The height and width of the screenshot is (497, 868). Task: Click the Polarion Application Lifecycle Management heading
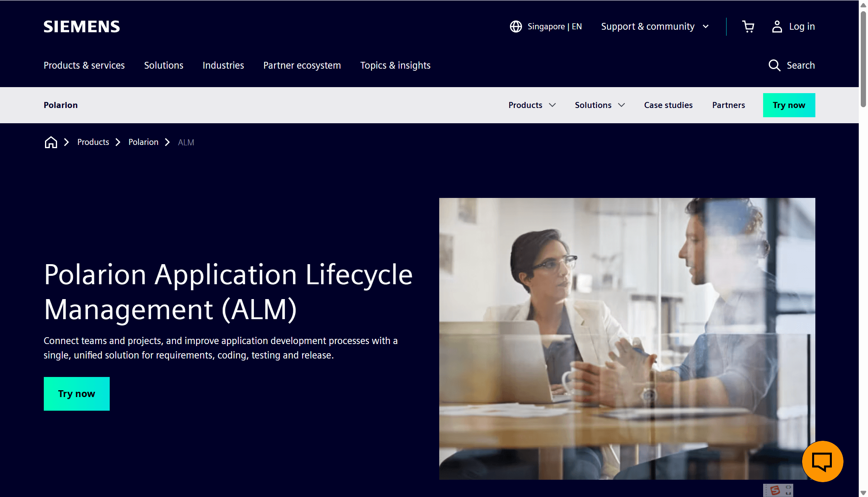coord(228,292)
